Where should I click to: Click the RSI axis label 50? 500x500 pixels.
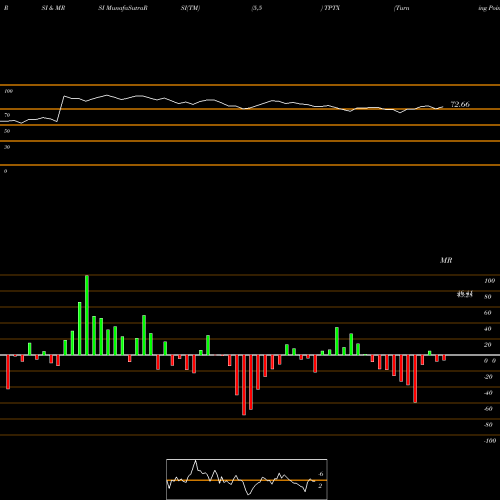7,131
